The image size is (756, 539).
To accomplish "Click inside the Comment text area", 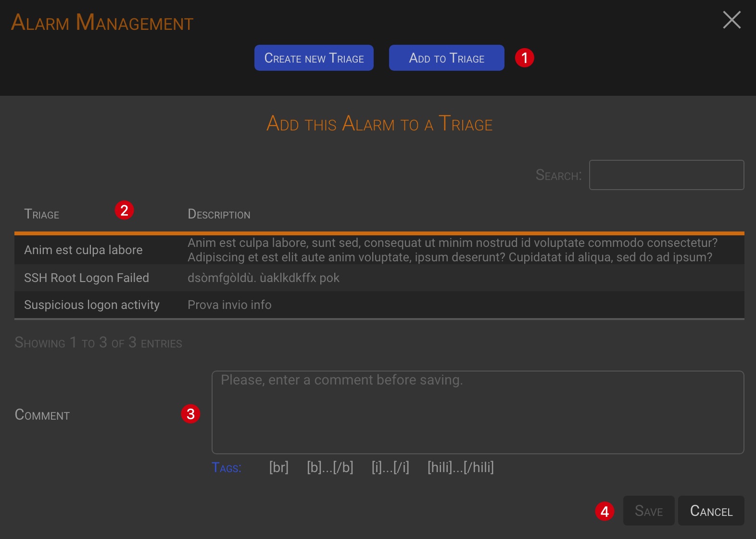I will coord(477,412).
